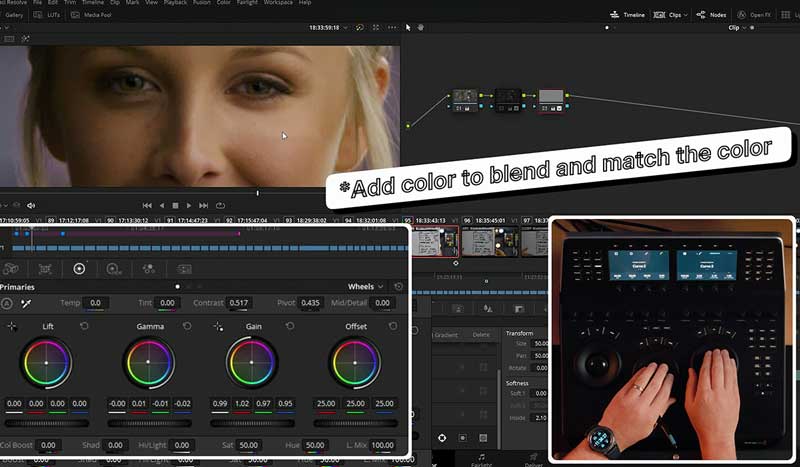Viewport: 800px width, 467px height.
Task: Stop playback
Action: (x=175, y=205)
